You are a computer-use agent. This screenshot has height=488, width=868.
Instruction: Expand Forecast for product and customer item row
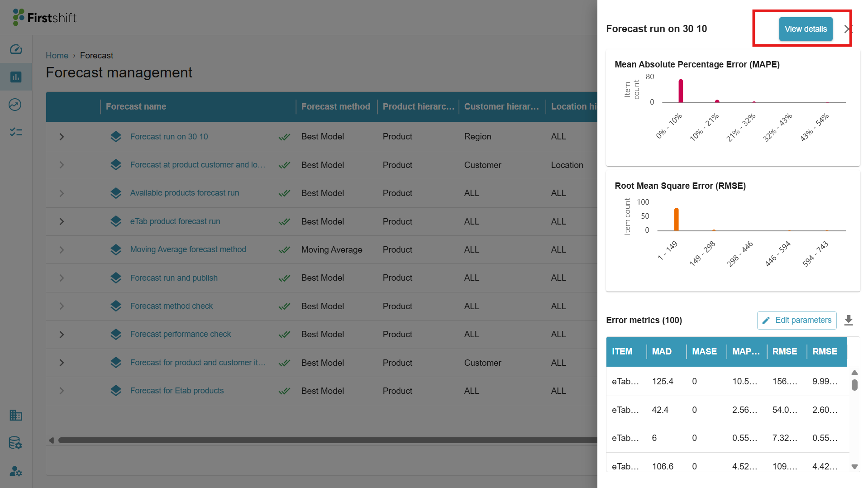point(62,363)
